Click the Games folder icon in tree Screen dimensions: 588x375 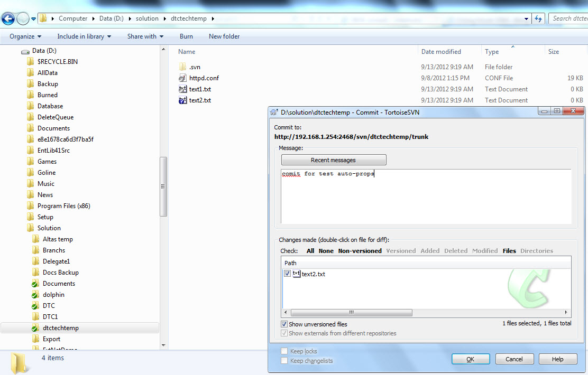click(31, 162)
